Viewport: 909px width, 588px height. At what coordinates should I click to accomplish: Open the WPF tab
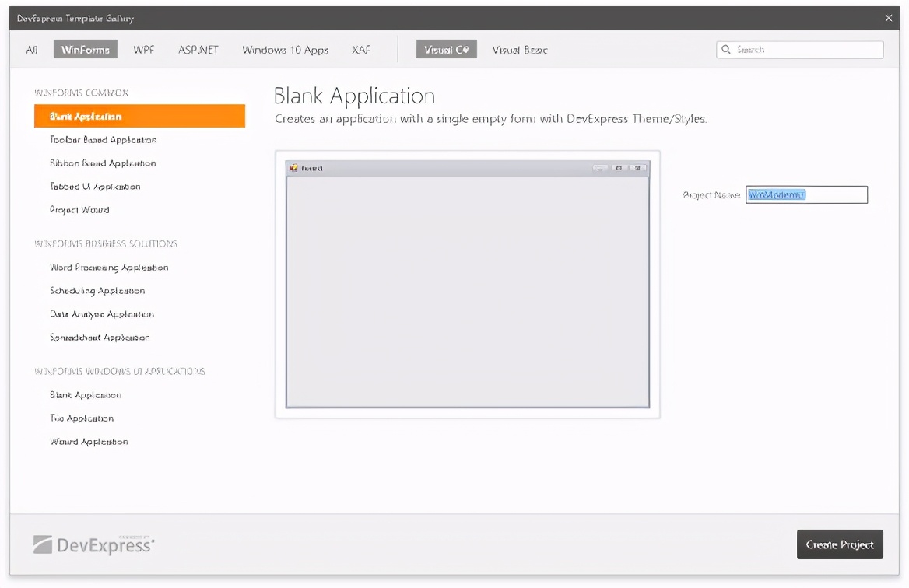click(x=144, y=50)
